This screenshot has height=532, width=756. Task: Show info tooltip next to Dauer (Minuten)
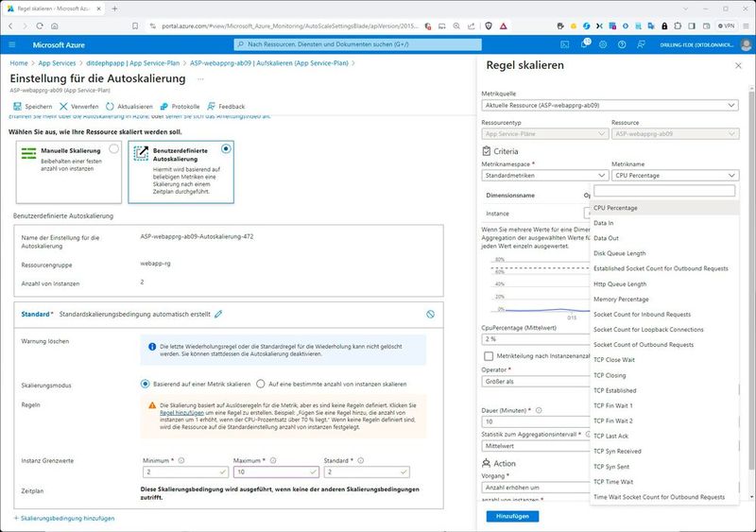(x=539, y=410)
